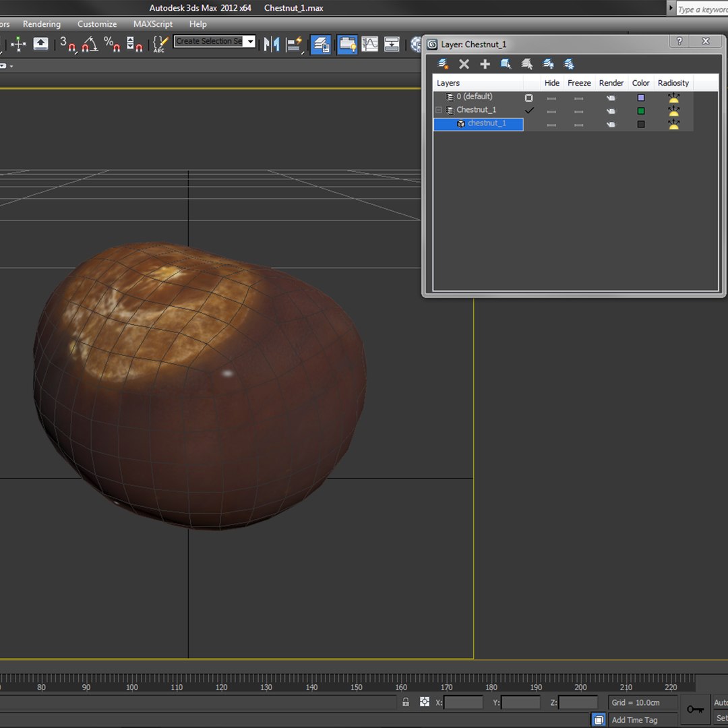
Task: Toggle the Graphite Modeling Tools ribbon button
Action: coord(347,44)
